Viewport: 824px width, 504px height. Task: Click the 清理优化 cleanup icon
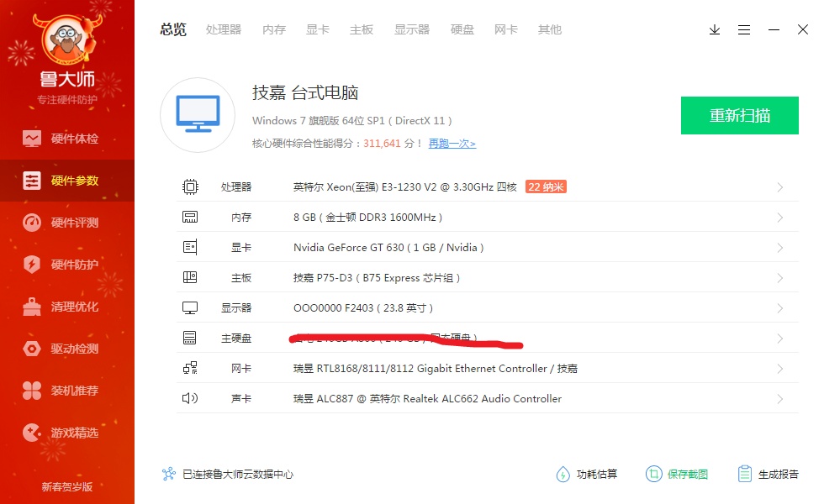point(32,307)
